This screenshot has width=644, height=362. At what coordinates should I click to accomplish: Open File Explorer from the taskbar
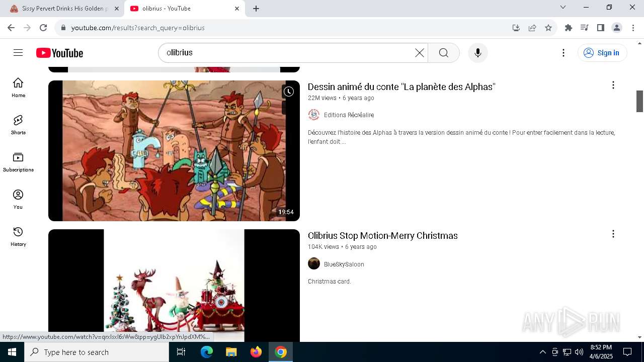click(231, 352)
